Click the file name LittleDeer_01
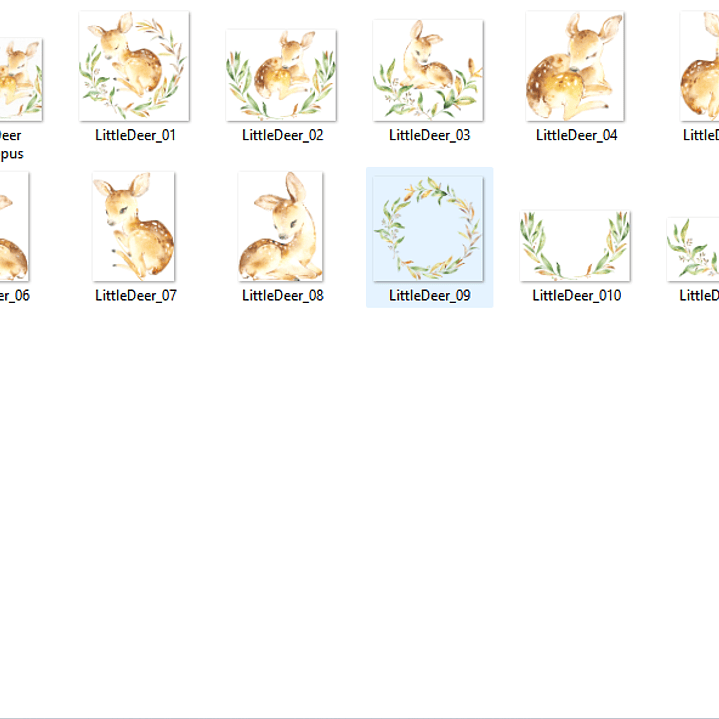Viewport: 719px width, 719px height. click(135, 135)
